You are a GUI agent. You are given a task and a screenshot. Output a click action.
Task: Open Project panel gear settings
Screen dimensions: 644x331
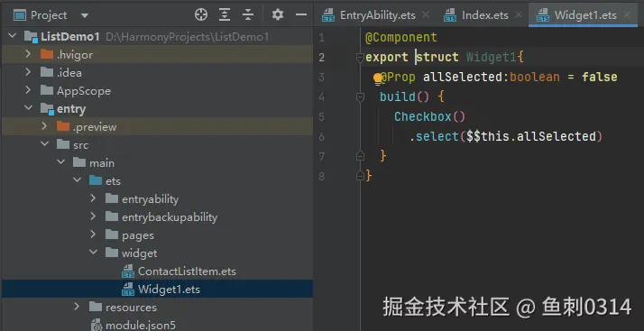coord(278,15)
